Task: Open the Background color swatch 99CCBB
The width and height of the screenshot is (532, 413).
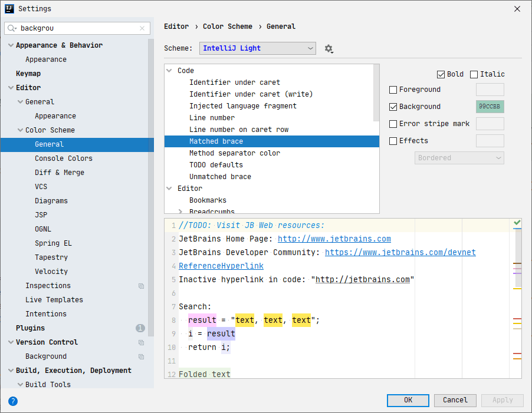Action: point(490,107)
